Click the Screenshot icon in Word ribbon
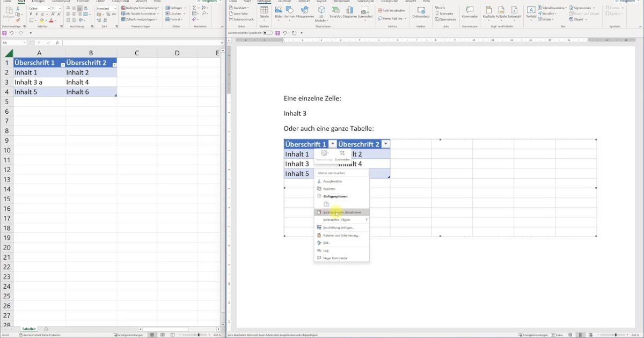Viewport: 644px width, 338px height. tap(365, 12)
